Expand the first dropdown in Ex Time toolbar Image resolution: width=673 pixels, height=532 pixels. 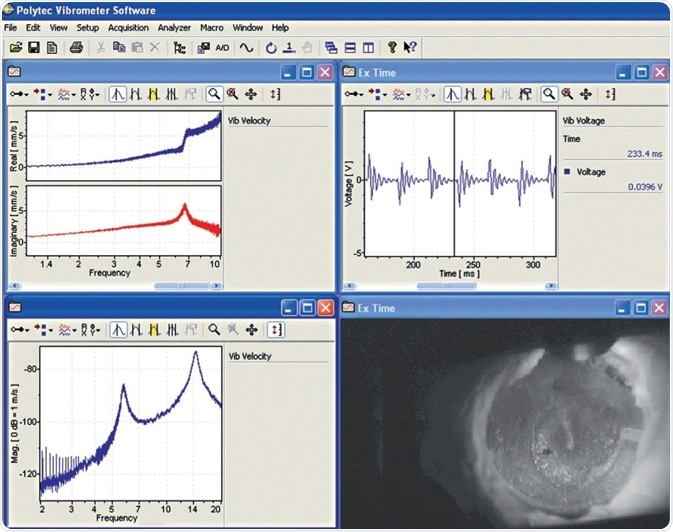[x=355, y=94]
